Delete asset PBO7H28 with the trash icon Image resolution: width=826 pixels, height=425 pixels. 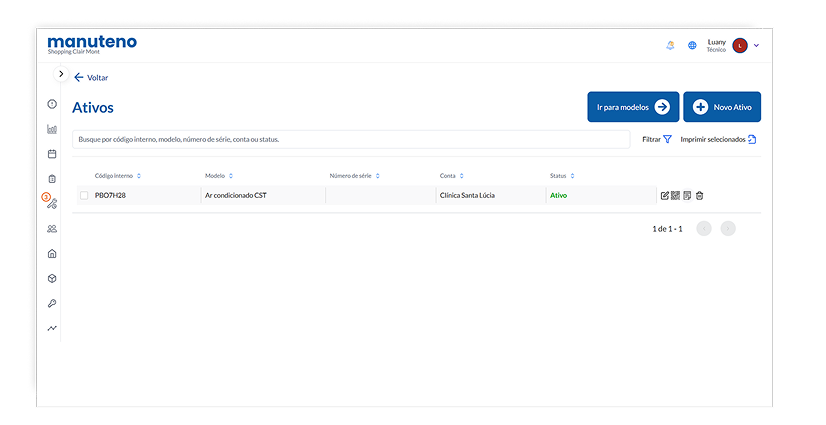coord(700,195)
